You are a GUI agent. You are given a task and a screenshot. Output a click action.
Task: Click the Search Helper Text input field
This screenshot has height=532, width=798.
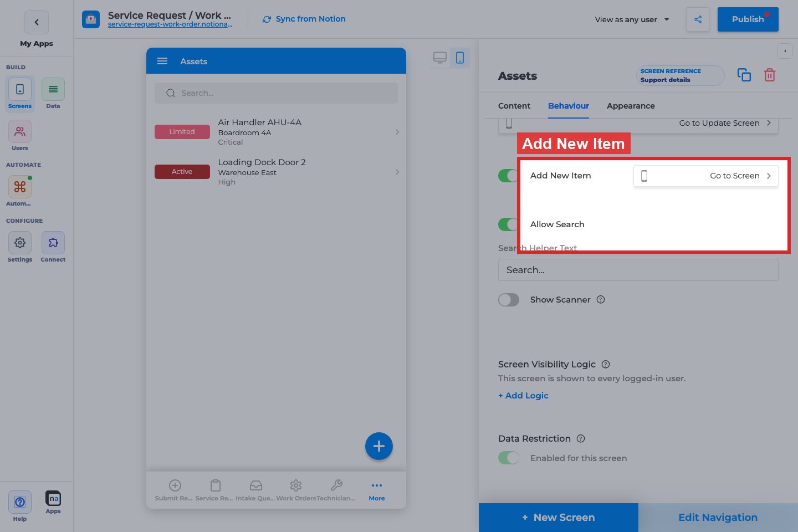pyautogui.click(x=638, y=270)
